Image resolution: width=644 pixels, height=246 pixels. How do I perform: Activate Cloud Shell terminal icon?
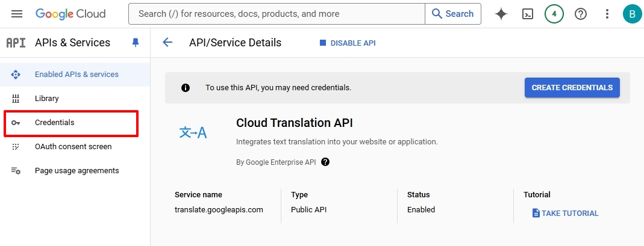[x=527, y=14]
